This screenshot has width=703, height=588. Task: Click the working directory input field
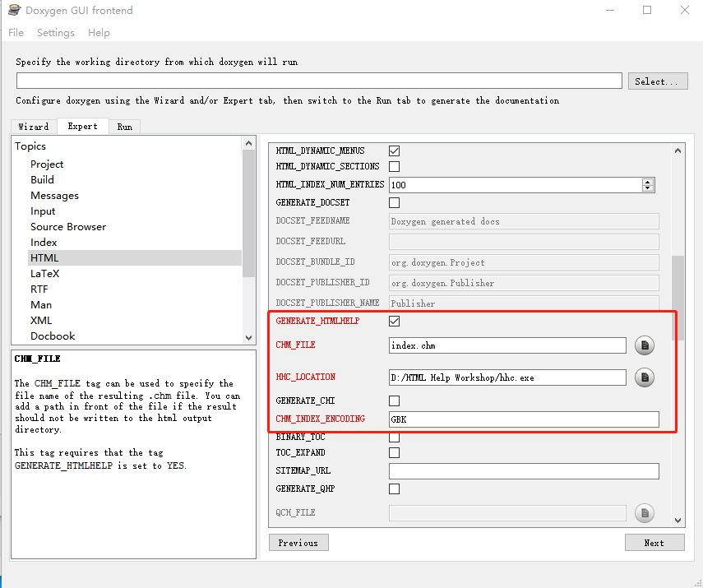319,81
